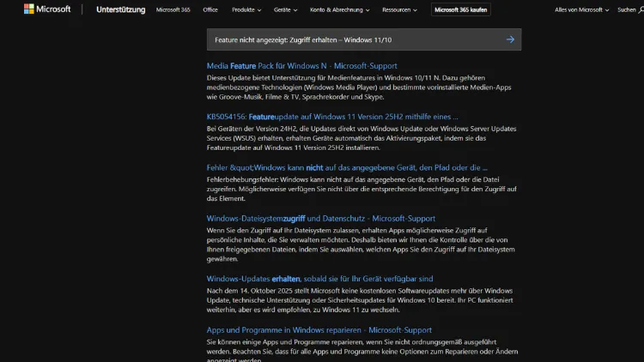
Task: Submit search with the arrow icon
Action: pos(510,39)
